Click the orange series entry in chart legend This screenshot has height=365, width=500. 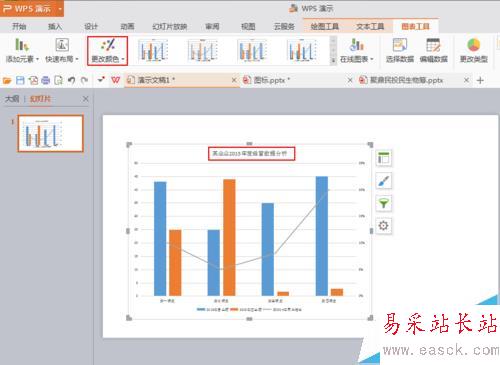(246, 310)
